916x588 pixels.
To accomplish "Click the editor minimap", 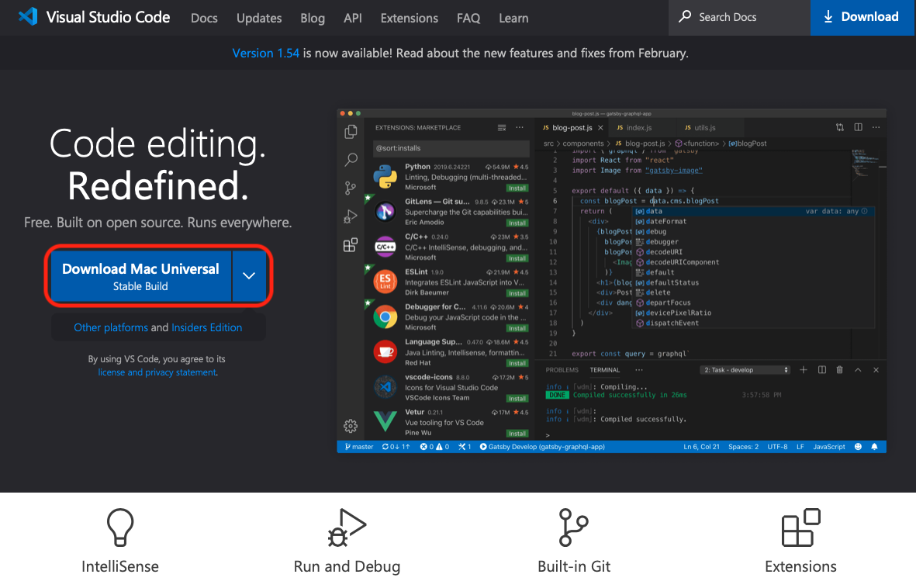I will tap(863, 164).
